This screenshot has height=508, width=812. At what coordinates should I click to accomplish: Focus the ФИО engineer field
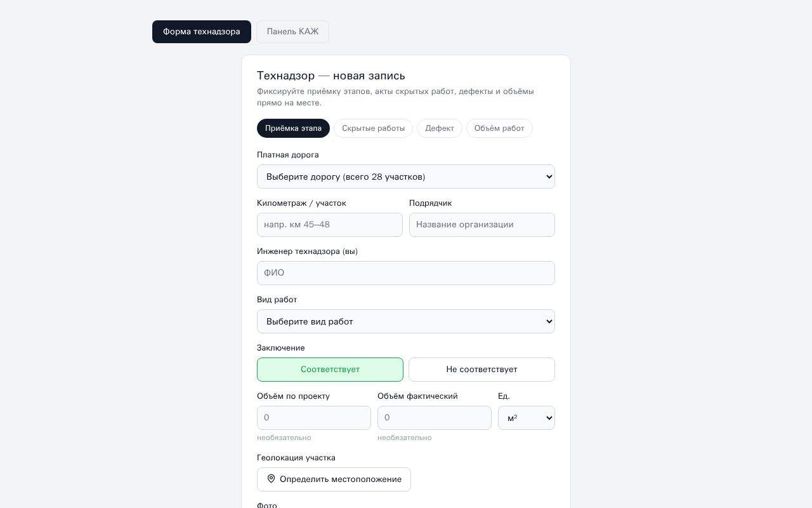coord(406,273)
